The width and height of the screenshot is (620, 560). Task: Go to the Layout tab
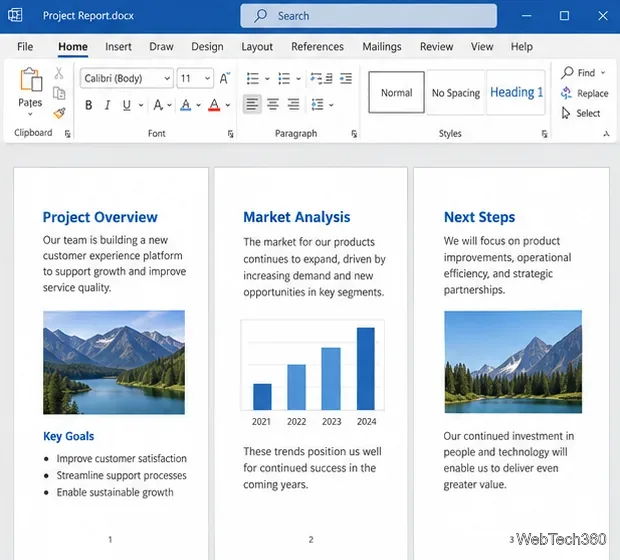(x=257, y=47)
